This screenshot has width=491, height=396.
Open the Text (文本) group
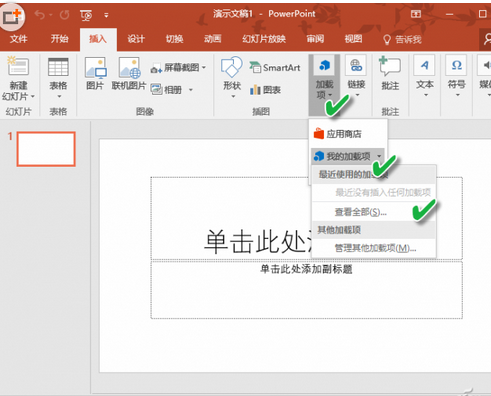425,77
